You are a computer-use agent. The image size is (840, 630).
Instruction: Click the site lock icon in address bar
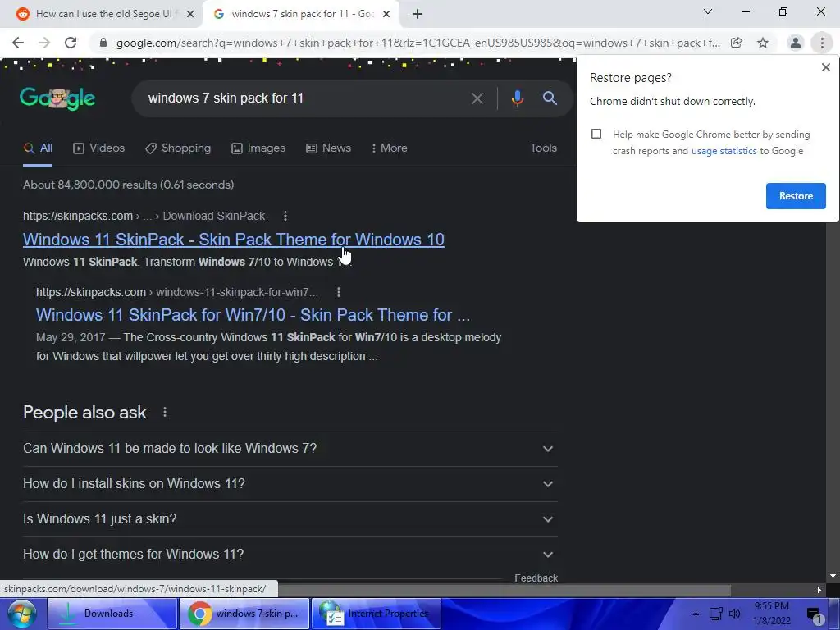(103, 43)
